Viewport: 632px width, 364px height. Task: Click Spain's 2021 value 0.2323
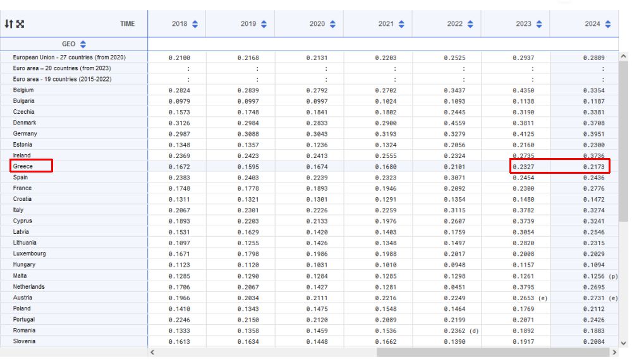point(386,178)
